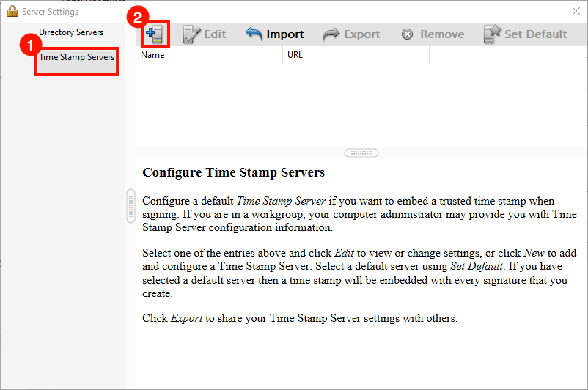Close the Server Settings window
588x390 pixels.
point(576,12)
